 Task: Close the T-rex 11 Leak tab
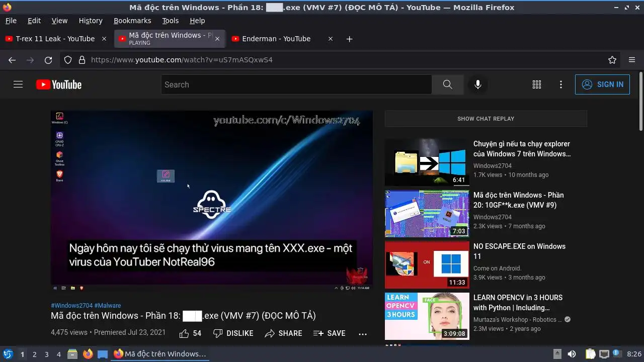click(104, 39)
